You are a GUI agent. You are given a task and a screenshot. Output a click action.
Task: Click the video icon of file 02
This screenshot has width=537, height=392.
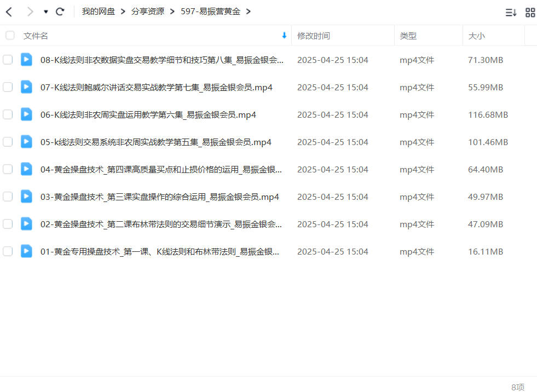[x=26, y=224]
